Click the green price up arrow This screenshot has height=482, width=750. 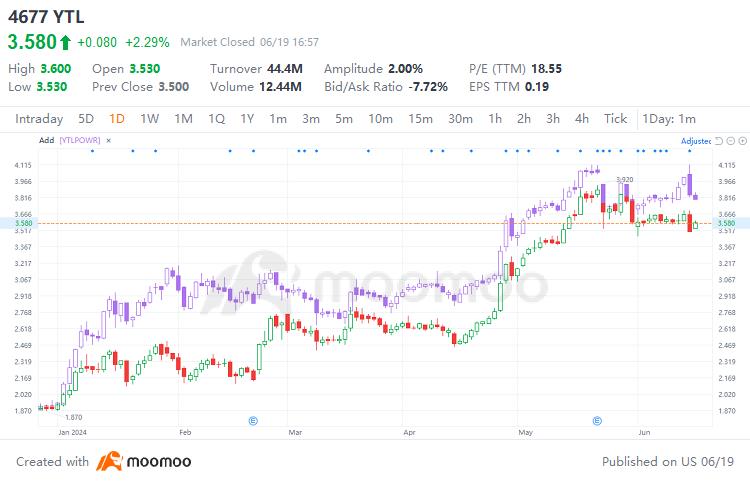[65, 43]
